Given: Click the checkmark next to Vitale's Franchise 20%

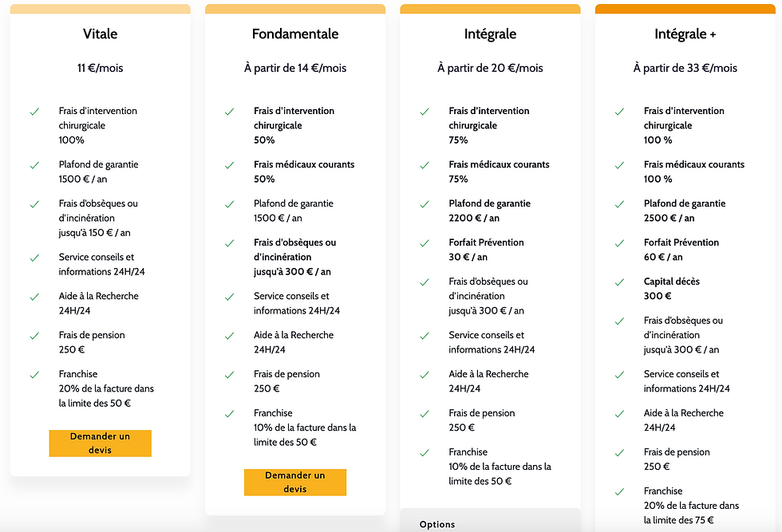Looking at the screenshot, I should 34,374.
